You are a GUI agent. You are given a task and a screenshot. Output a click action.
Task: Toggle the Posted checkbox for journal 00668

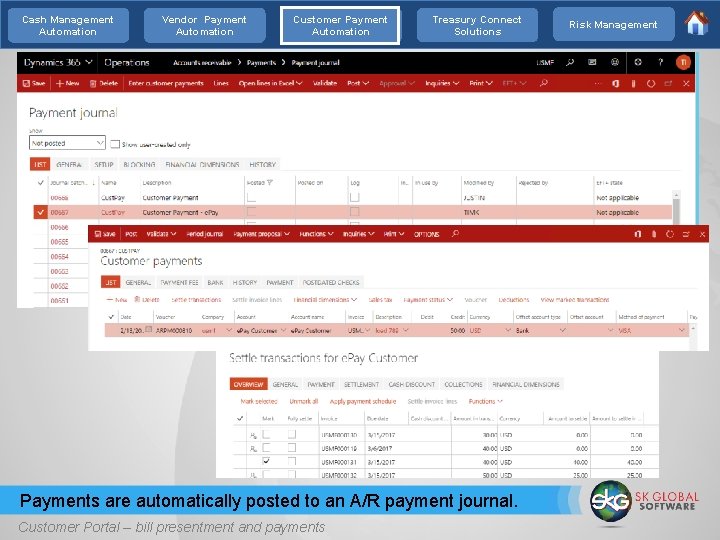pyautogui.click(x=251, y=197)
